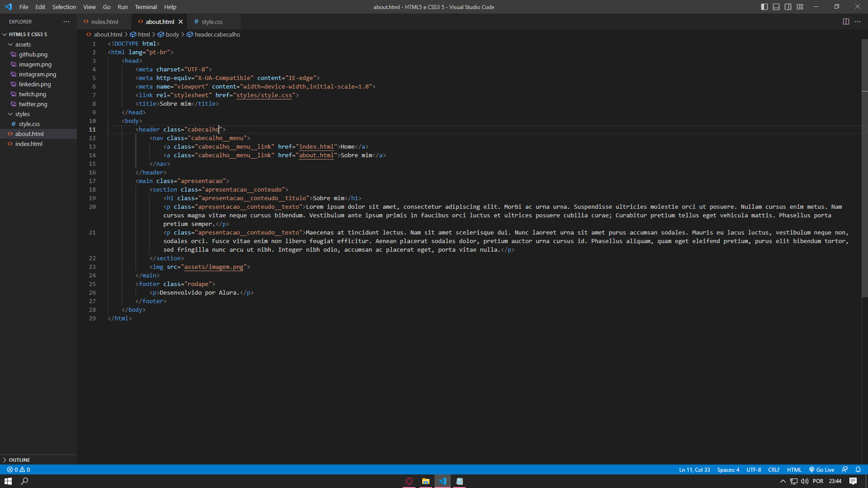Toggle primary side bar layout icon

point(764,7)
